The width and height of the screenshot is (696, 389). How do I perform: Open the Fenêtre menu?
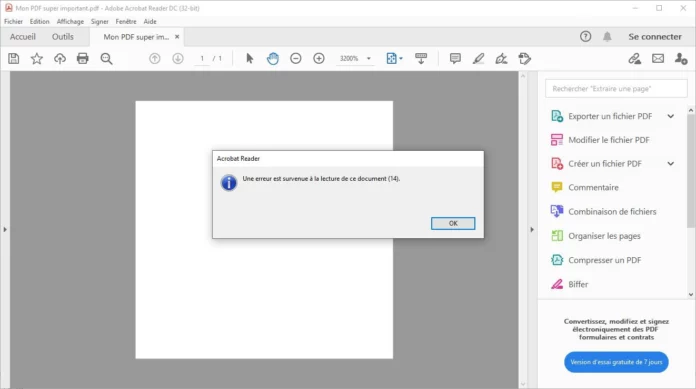tap(126, 21)
